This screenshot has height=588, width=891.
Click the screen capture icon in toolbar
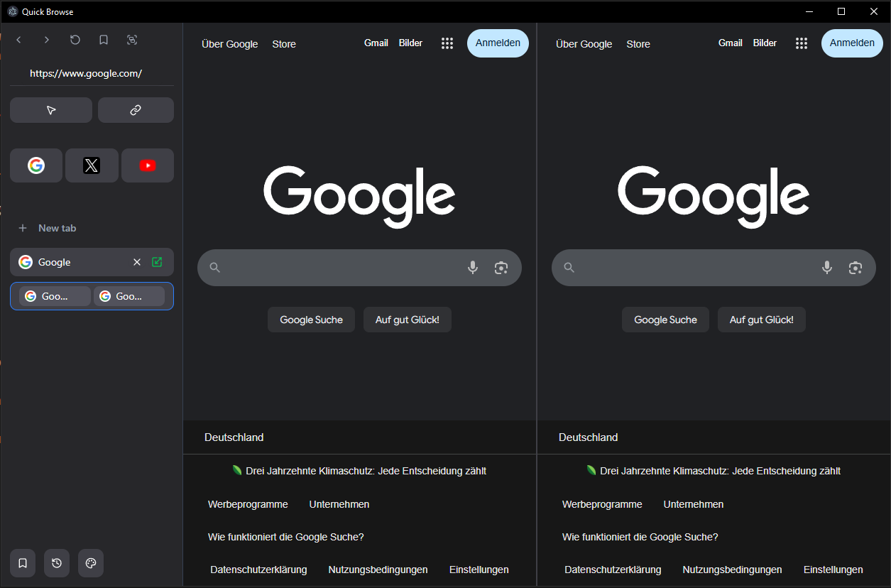(132, 40)
